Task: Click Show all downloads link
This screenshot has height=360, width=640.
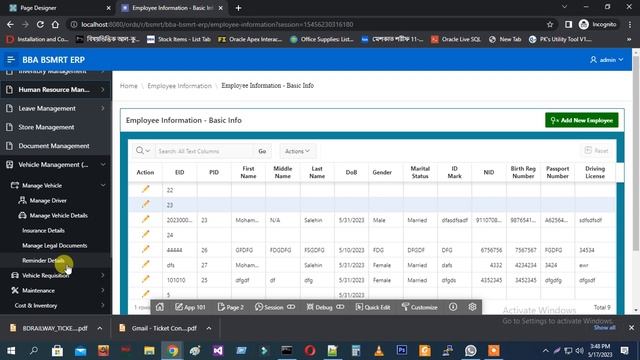Action: tap(604, 328)
